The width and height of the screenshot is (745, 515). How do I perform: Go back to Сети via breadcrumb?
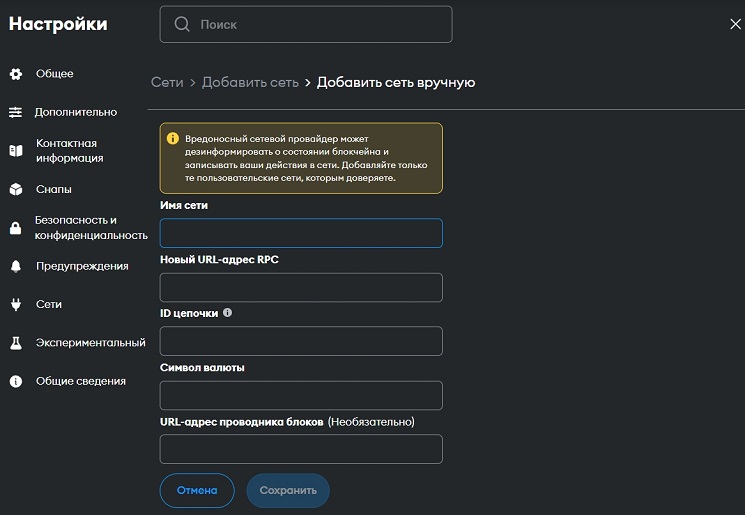(167, 82)
